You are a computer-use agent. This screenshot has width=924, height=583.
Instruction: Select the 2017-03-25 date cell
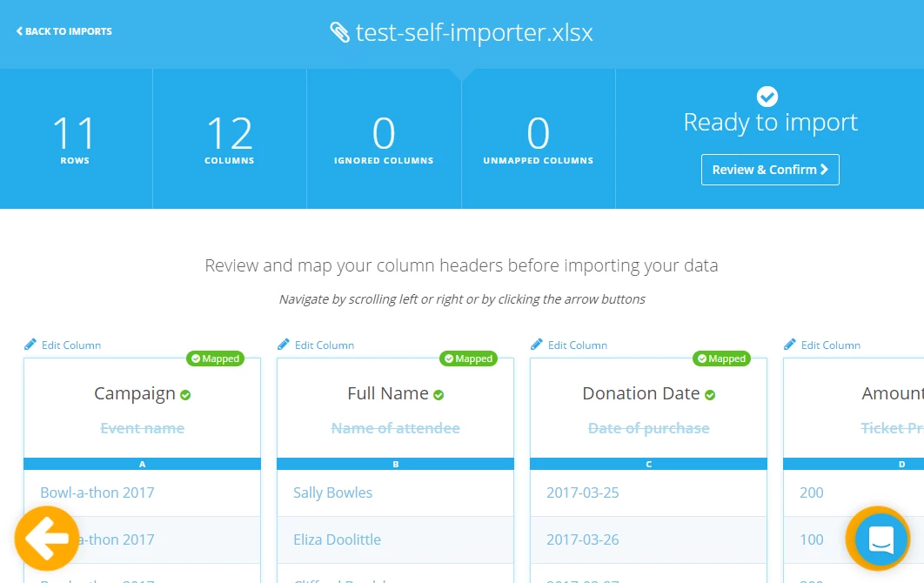[583, 493]
